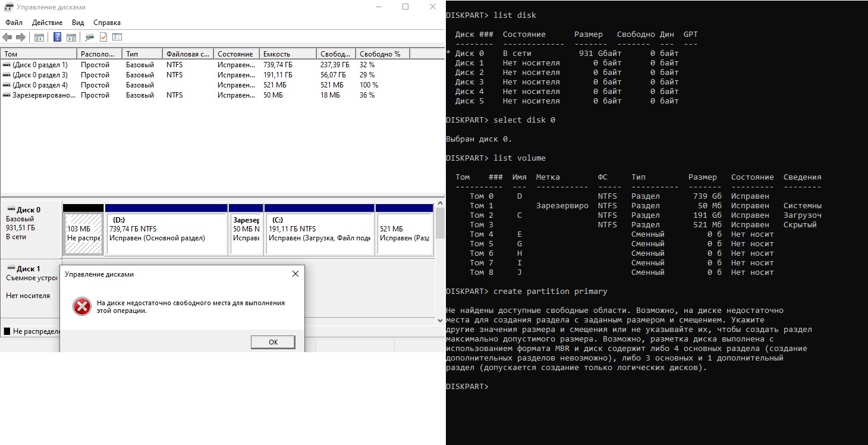Toggle the action pane toolbar icon
The width and height of the screenshot is (868, 445).
(x=71, y=37)
